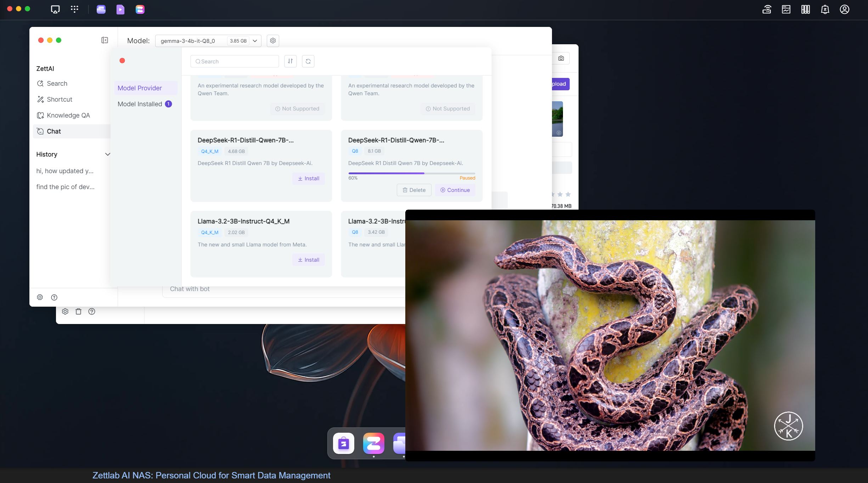
Task: Open the Zettlab app from the dock
Action: [x=374, y=443]
